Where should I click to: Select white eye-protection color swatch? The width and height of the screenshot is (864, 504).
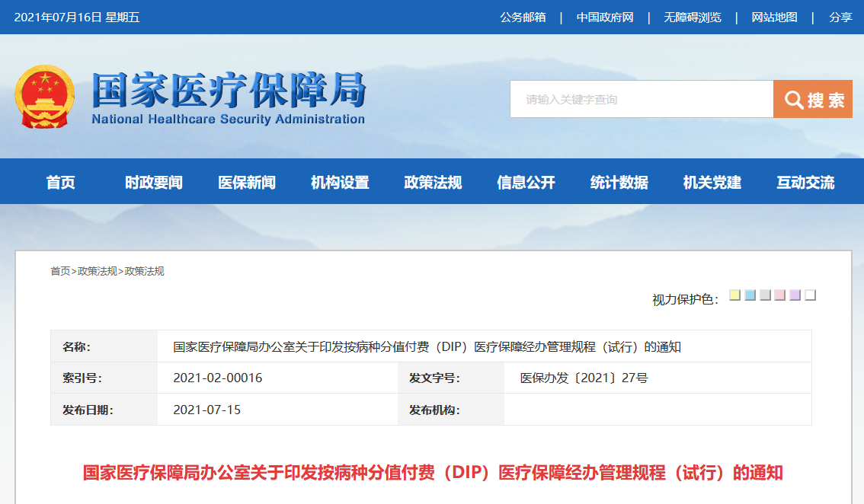coord(810,295)
